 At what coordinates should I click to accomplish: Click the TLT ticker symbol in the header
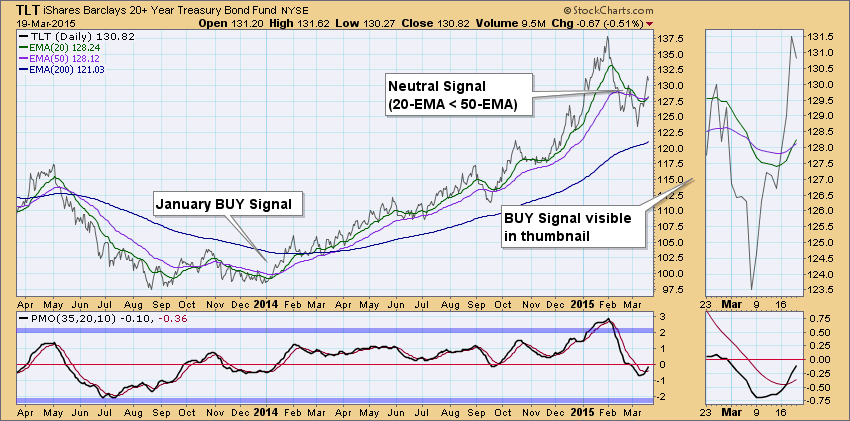tap(29, 10)
